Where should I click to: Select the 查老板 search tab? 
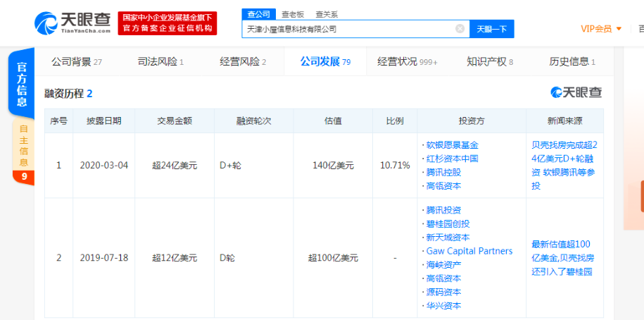[x=293, y=14]
